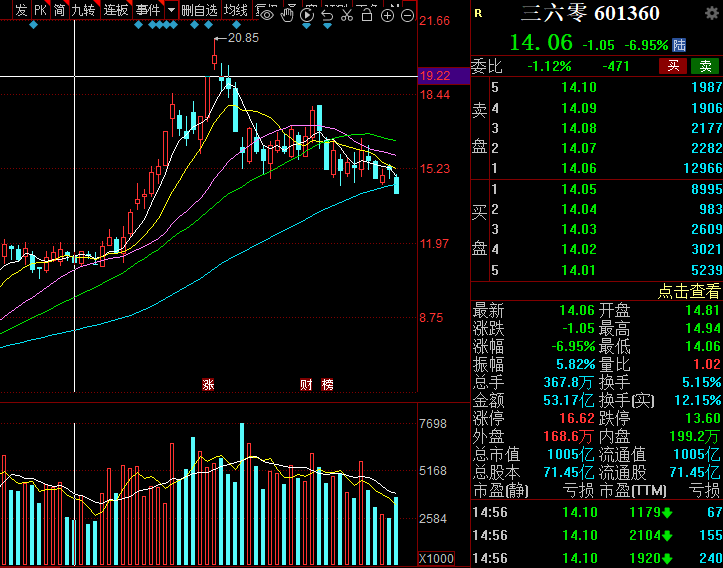The height and width of the screenshot is (568, 723).
Task: Zoom in with the plus icon
Action: pyautogui.click(x=388, y=15)
